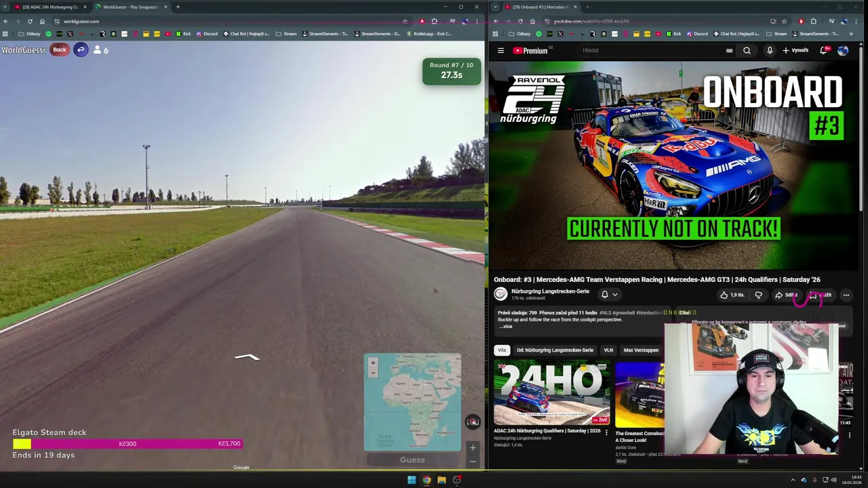
Task: Click the Vytvořit create button on YouTube
Action: (795, 50)
